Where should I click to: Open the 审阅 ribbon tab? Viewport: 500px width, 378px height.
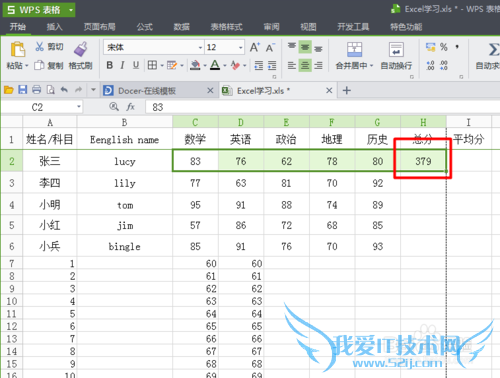pyautogui.click(x=271, y=27)
